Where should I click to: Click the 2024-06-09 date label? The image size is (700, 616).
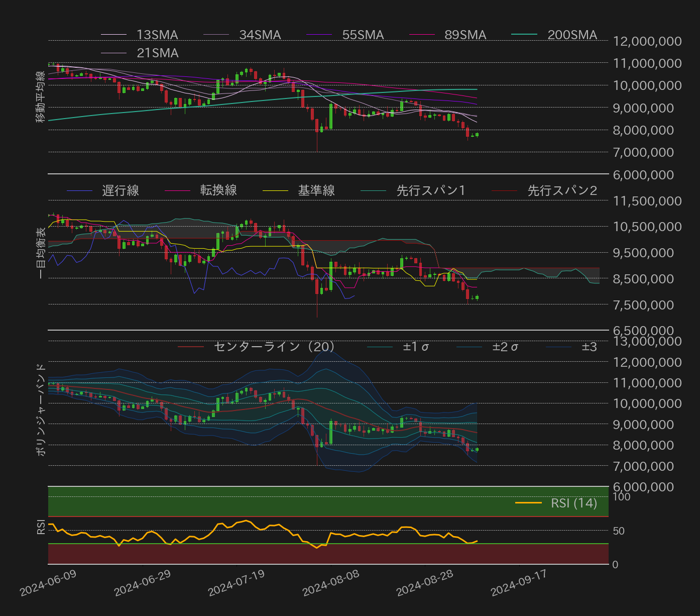[x=48, y=583]
